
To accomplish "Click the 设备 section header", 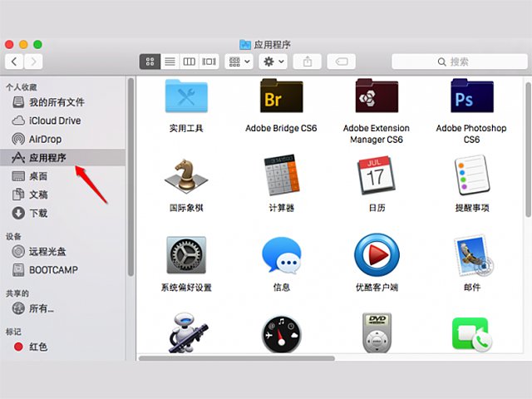I will 13,236.
